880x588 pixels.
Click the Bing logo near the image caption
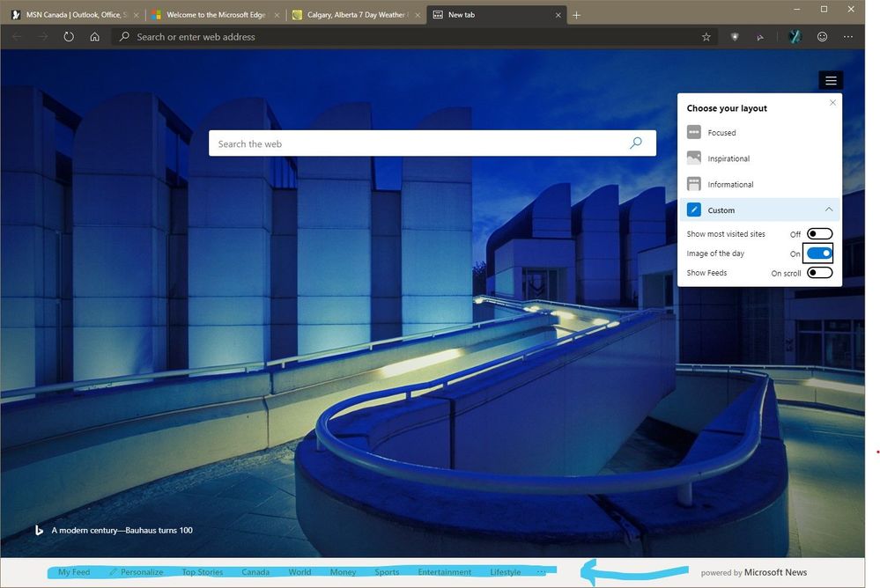pyautogui.click(x=39, y=530)
